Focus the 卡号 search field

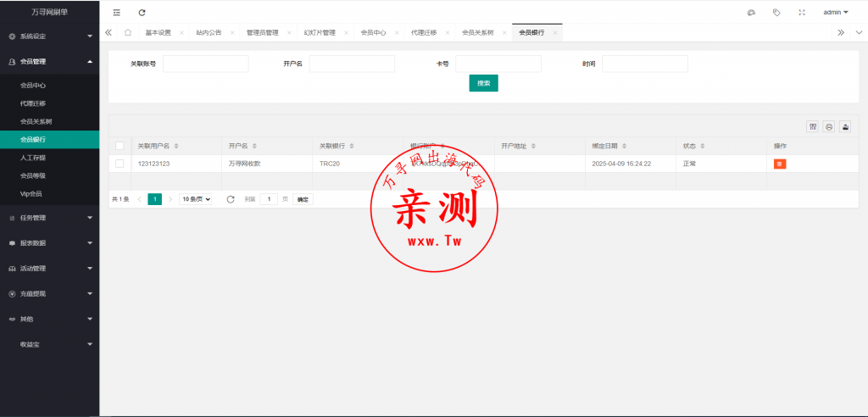498,64
